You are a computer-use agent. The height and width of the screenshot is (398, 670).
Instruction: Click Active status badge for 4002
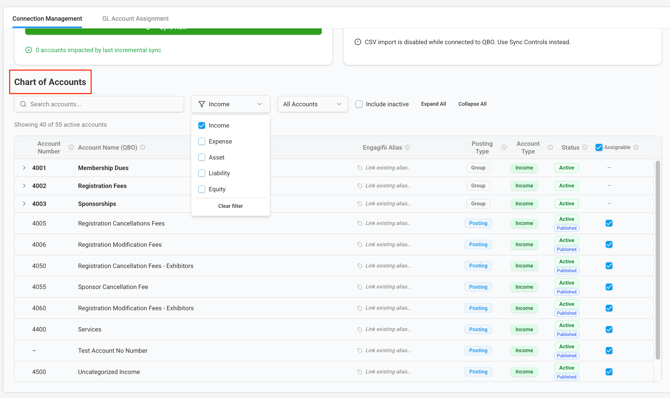(567, 186)
